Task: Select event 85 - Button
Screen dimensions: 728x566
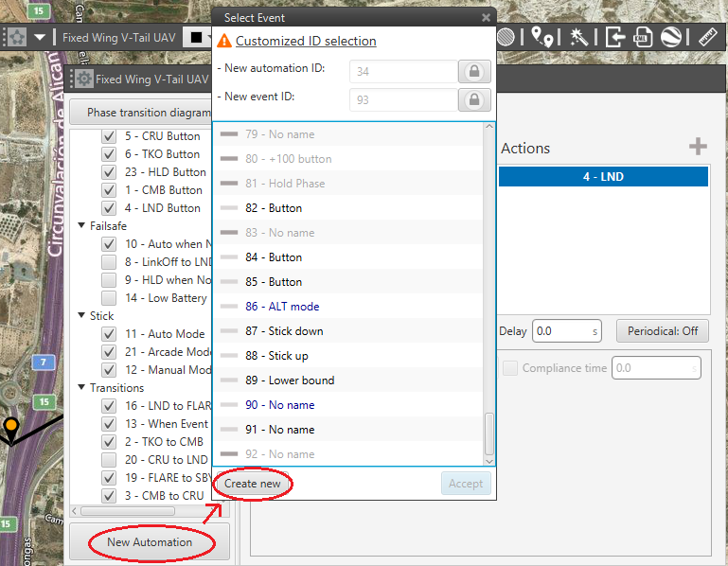Action: [x=348, y=282]
